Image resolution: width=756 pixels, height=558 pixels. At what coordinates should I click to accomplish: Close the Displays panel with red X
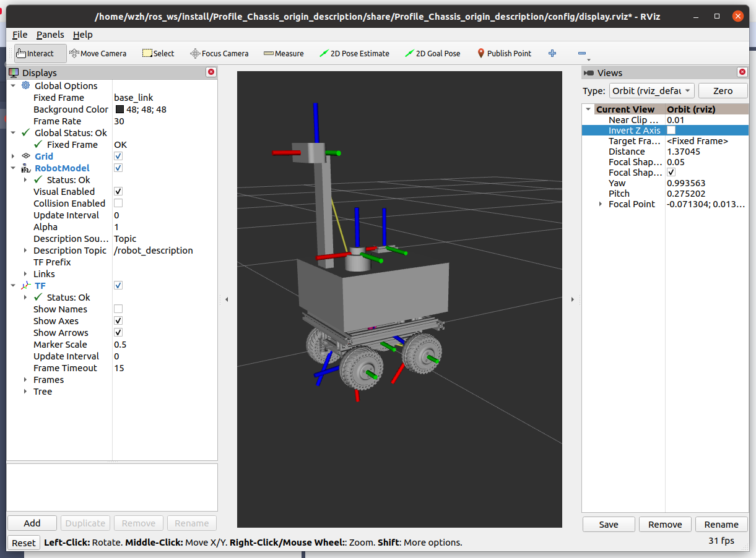tap(211, 72)
